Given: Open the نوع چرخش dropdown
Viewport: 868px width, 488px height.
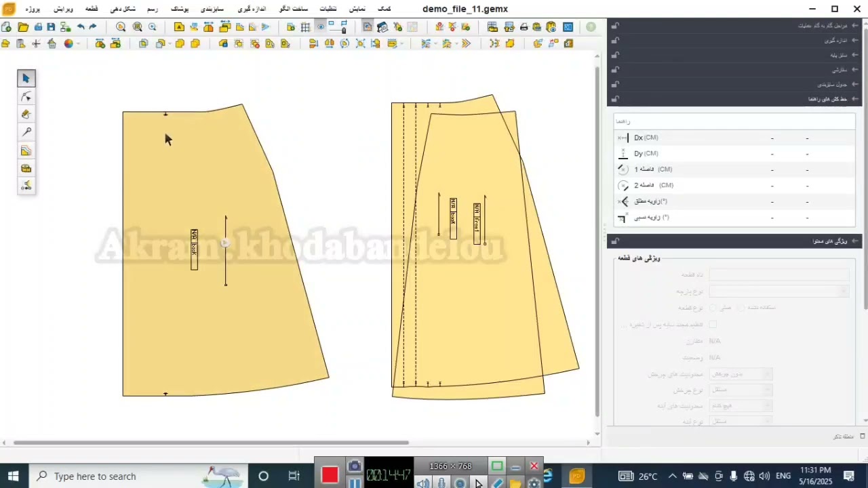Looking at the screenshot, I should (x=741, y=390).
